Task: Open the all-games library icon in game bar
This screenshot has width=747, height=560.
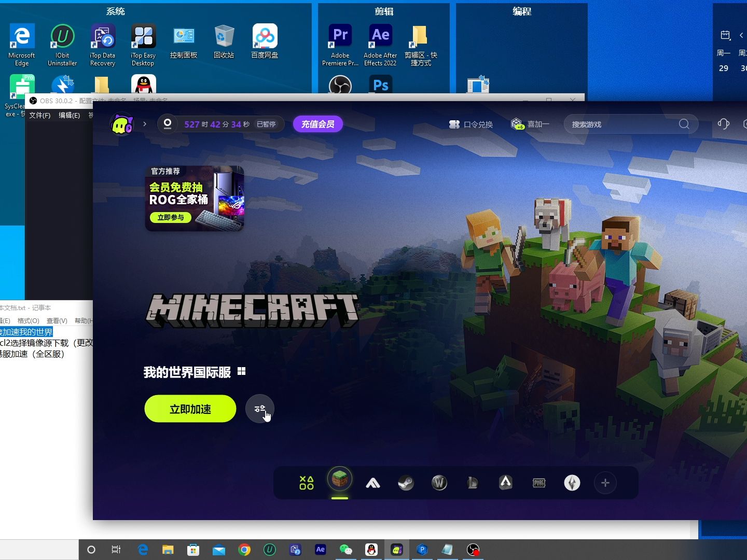Action: pyautogui.click(x=307, y=483)
